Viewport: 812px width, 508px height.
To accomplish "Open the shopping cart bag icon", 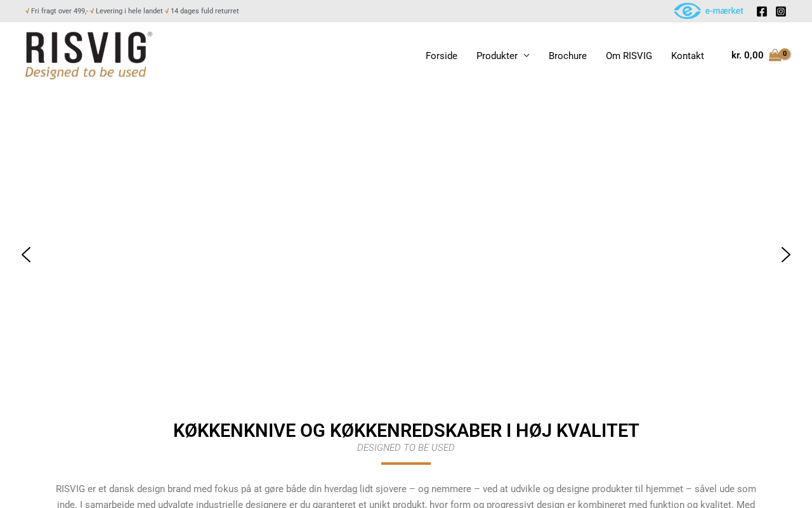I will (x=775, y=55).
